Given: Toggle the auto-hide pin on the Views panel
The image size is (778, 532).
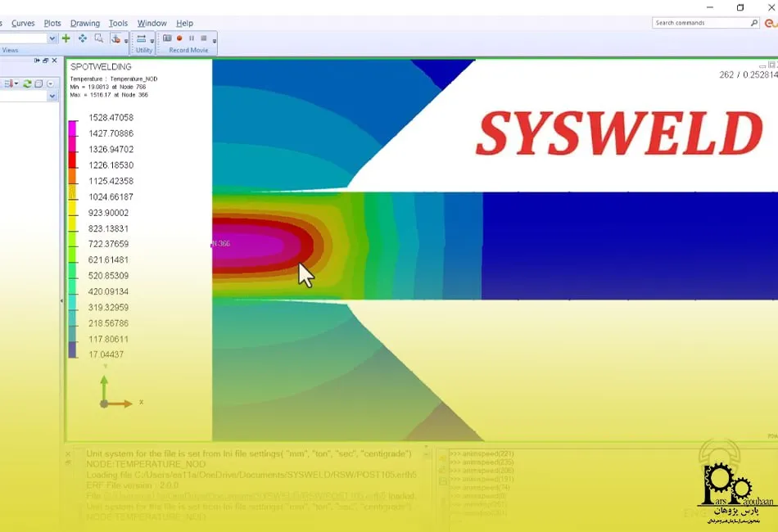Looking at the screenshot, I should point(37,60).
